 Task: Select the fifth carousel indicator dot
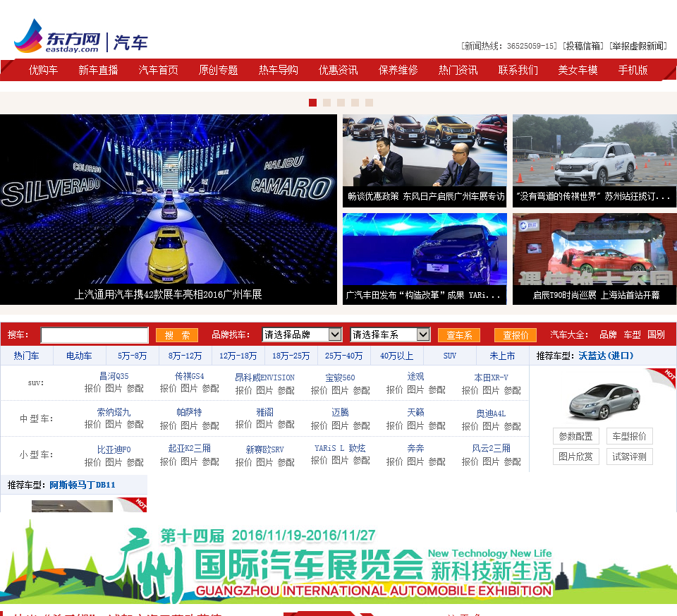tap(369, 102)
